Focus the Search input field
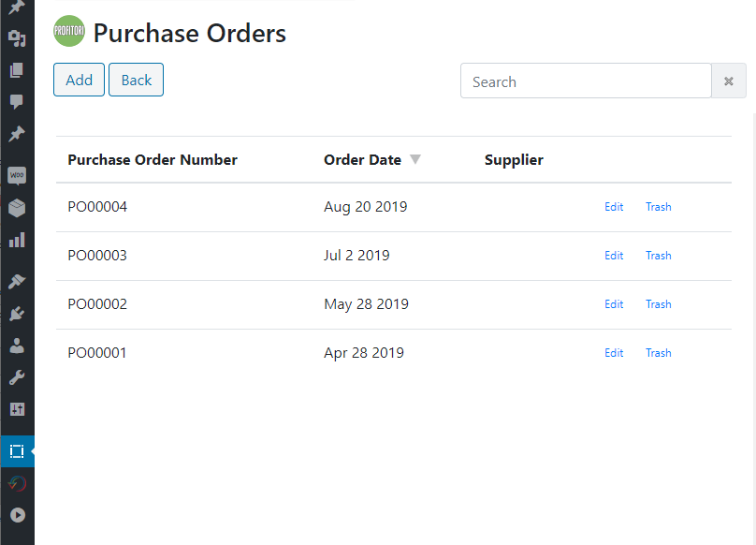Viewport: 756px width, 545px height. point(586,81)
